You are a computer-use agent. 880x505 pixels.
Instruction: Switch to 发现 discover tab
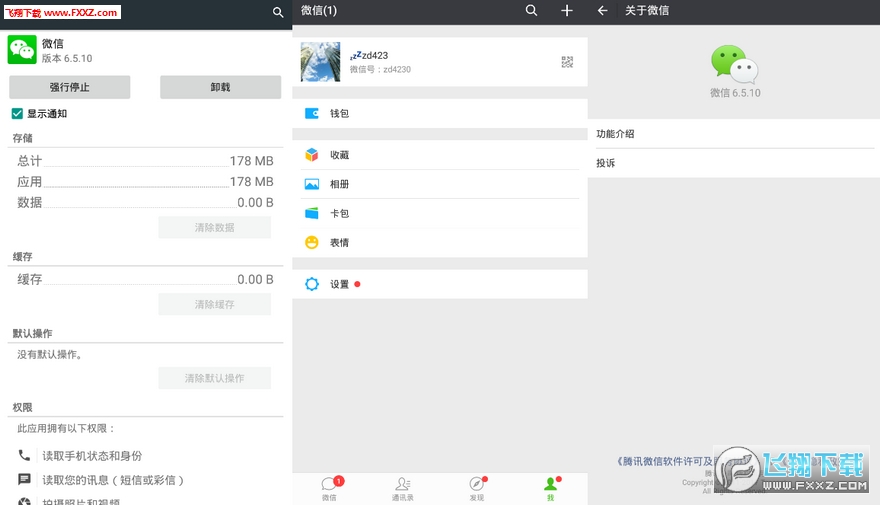click(477, 489)
